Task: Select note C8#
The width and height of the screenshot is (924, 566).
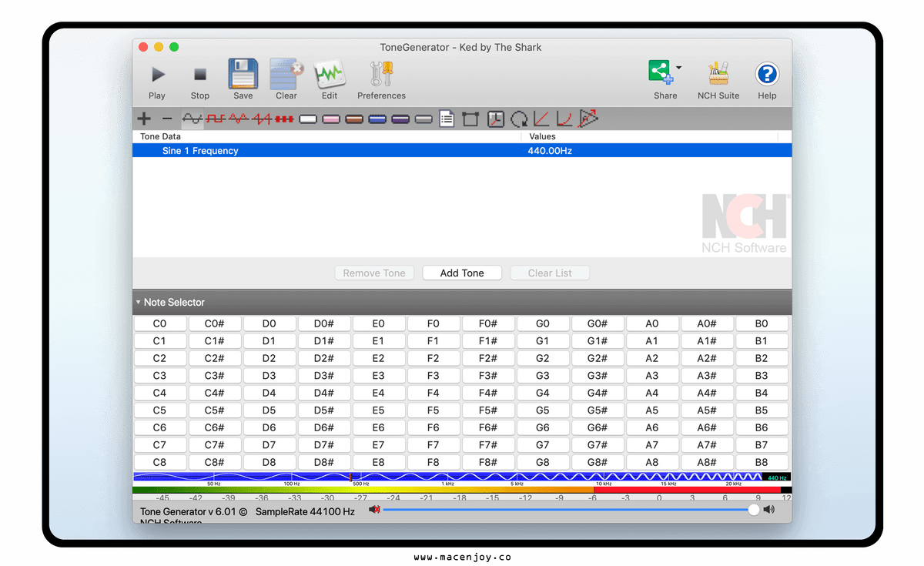Action: point(215,462)
